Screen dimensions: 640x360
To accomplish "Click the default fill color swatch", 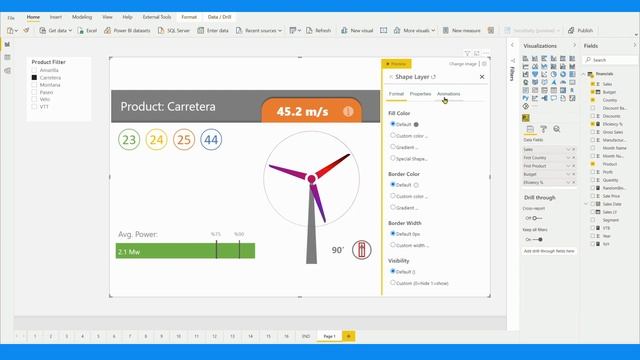I will (416, 124).
